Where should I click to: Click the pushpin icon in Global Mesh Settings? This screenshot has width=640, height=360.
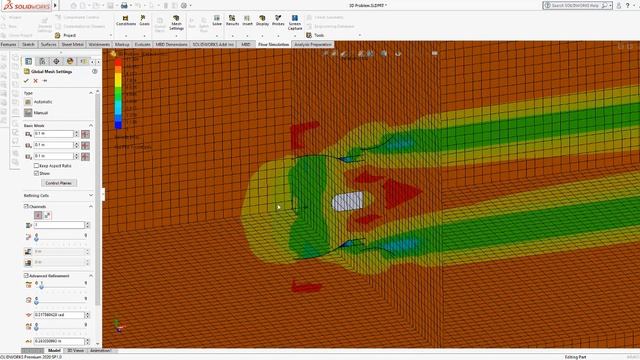(x=45, y=81)
